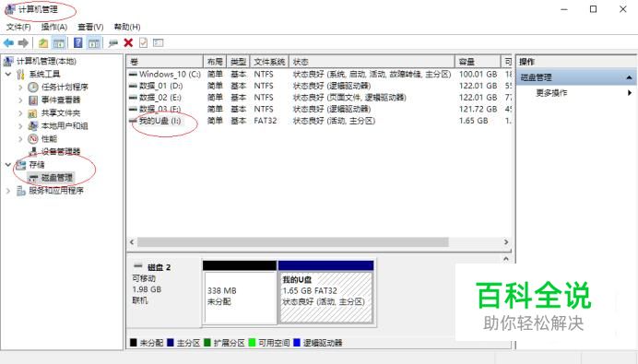Open the 文件(F) menu
638x364 pixels.
(18, 27)
